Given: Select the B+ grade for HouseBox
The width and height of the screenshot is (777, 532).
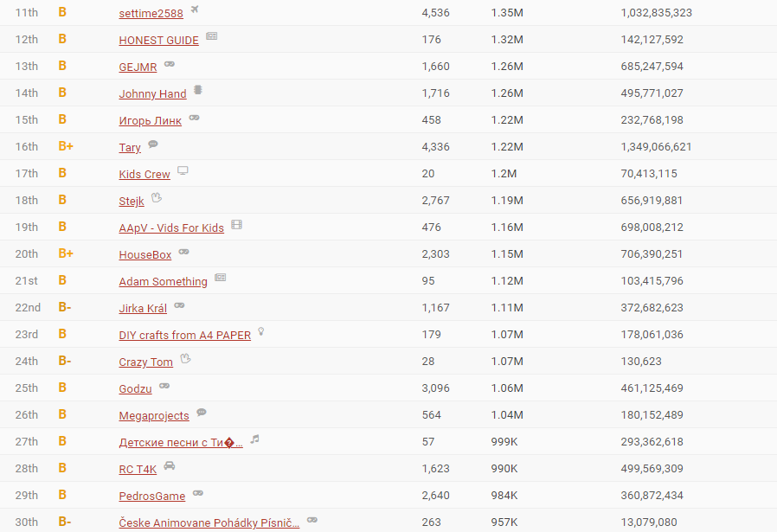Looking at the screenshot, I should coord(66,253).
